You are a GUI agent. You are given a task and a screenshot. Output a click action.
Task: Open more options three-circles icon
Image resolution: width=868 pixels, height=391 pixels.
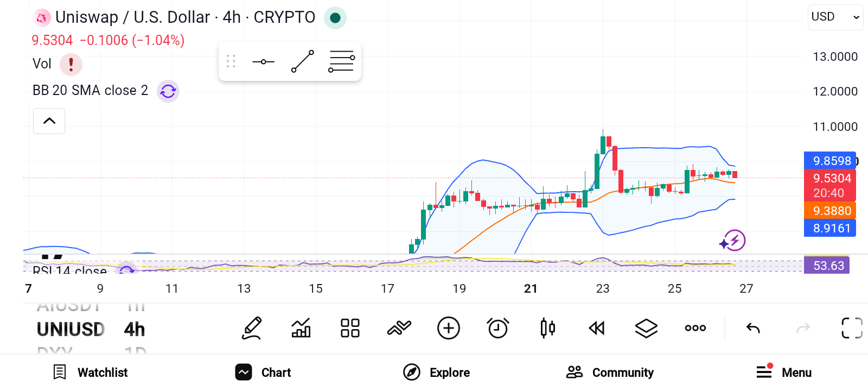pyautogui.click(x=695, y=328)
